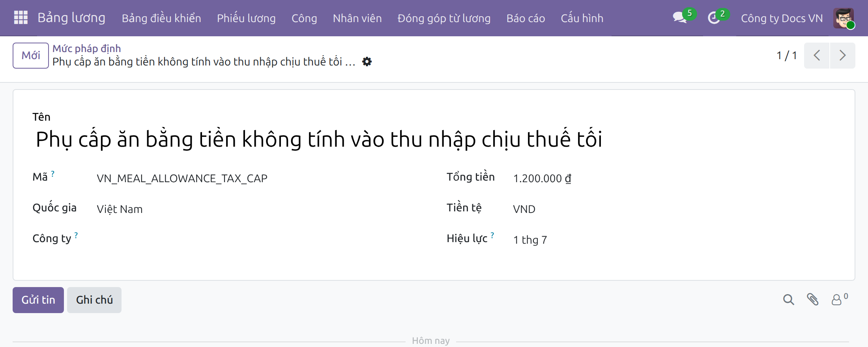This screenshot has height=347, width=868.
Task: Open the Bảng điều khiển menu
Action: click(x=161, y=18)
